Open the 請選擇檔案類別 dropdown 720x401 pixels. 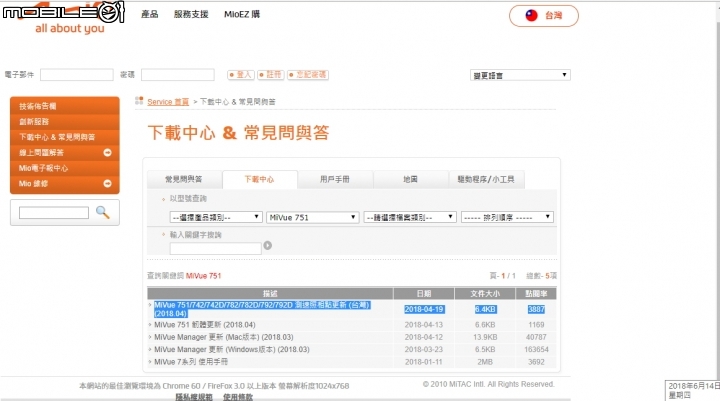[410, 217]
